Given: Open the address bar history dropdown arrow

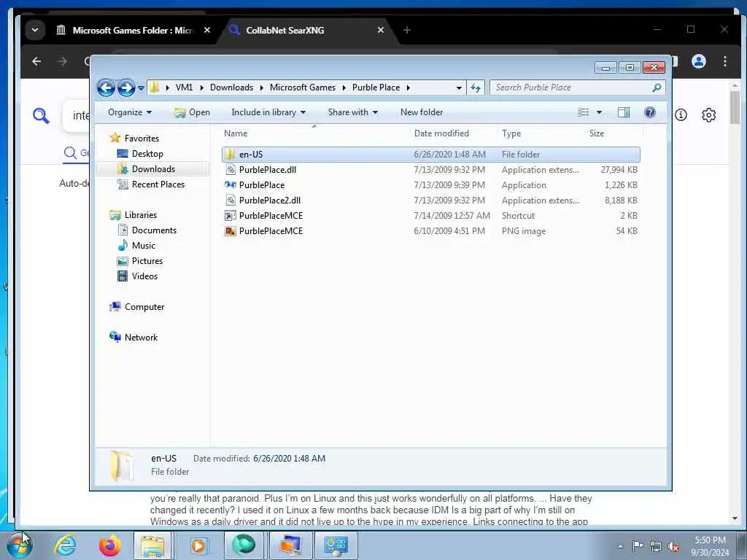Looking at the screenshot, I should [x=459, y=87].
